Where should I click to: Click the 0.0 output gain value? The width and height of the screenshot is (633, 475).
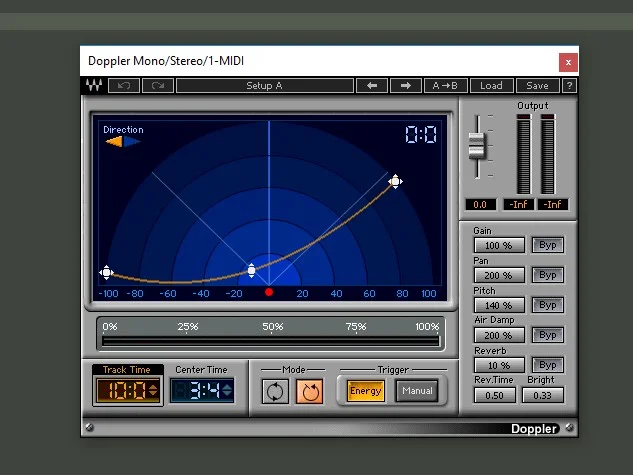point(480,205)
